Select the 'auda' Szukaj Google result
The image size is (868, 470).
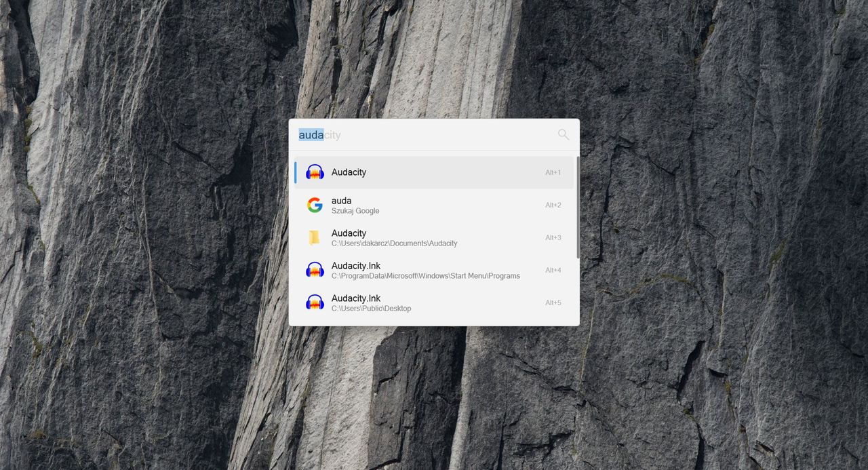point(434,205)
